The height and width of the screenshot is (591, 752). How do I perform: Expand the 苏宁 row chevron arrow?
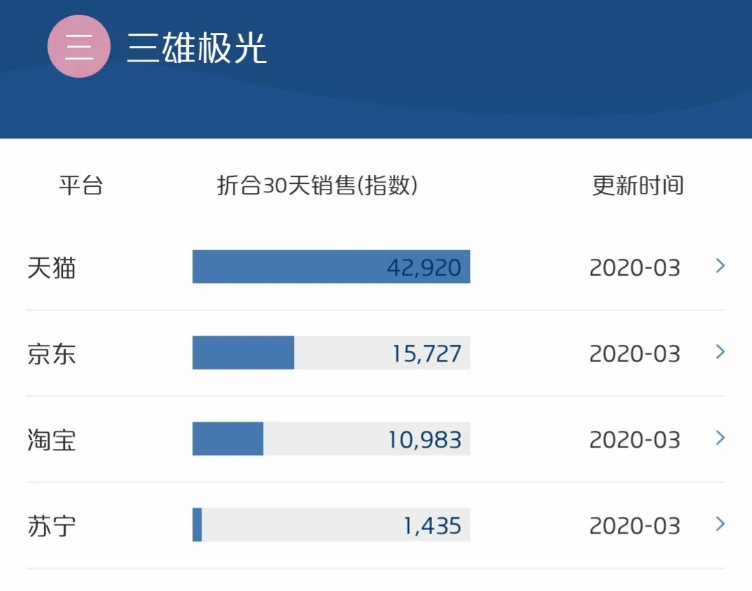(720, 523)
